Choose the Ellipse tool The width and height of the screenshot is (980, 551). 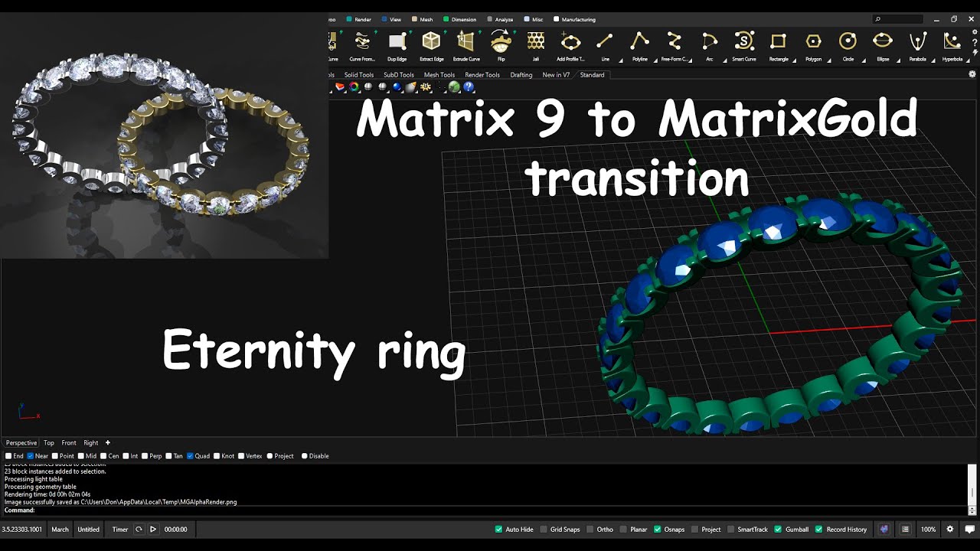[883, 41]
